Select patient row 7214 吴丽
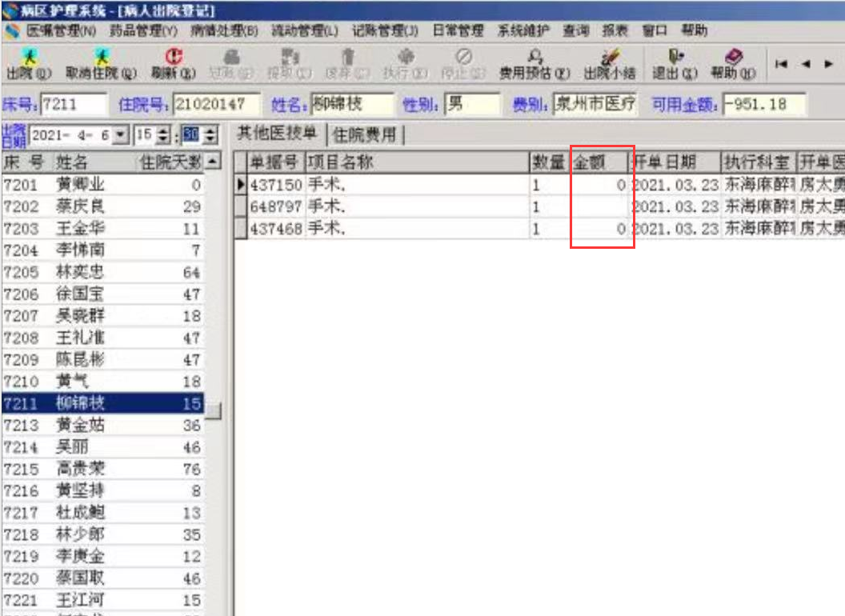The image size is (845, 616). [102, 447]
